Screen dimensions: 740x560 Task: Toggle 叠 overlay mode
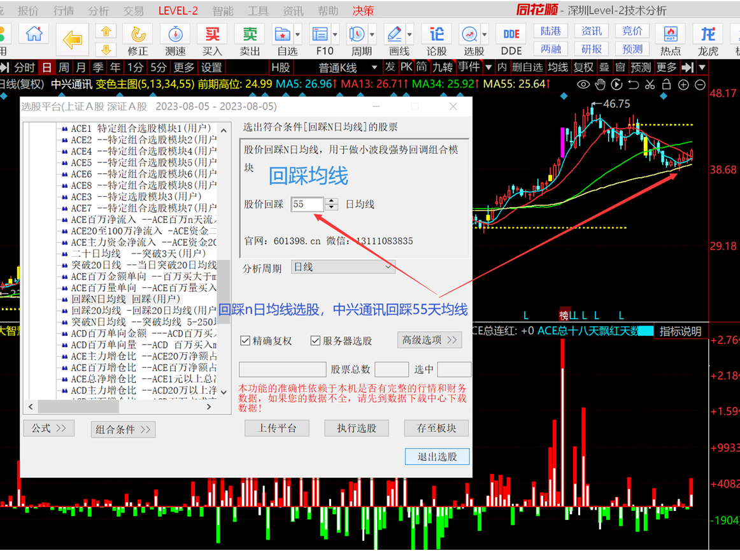pos(604,68)
